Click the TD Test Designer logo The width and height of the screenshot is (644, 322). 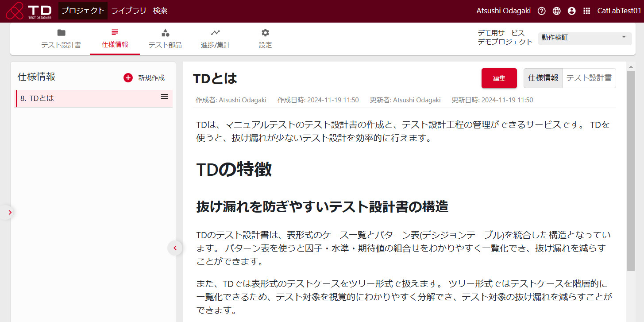point(29,11)
